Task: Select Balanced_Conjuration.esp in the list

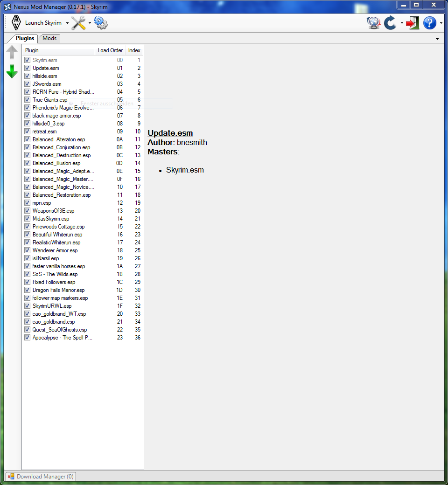Action: pyautogui.click(x=83, y=147)
